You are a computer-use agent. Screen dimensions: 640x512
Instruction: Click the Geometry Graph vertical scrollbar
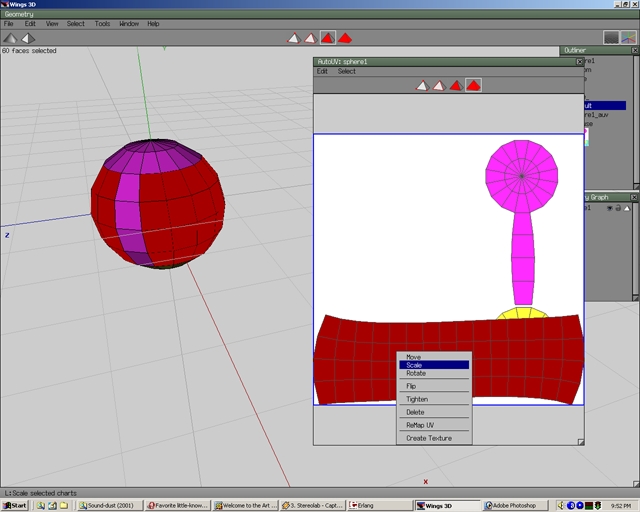[636, 250]
